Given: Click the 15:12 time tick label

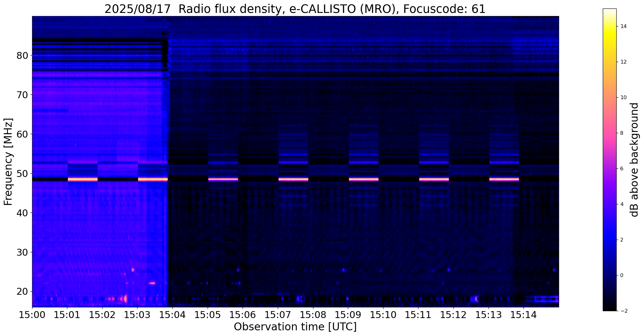Looking at the screenshot, I should pos(453,315).
